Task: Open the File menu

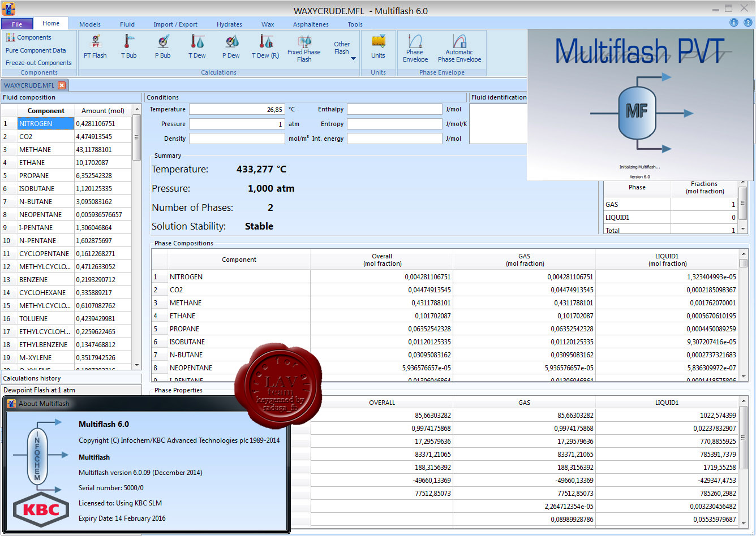Action: [x=17, y=24]
